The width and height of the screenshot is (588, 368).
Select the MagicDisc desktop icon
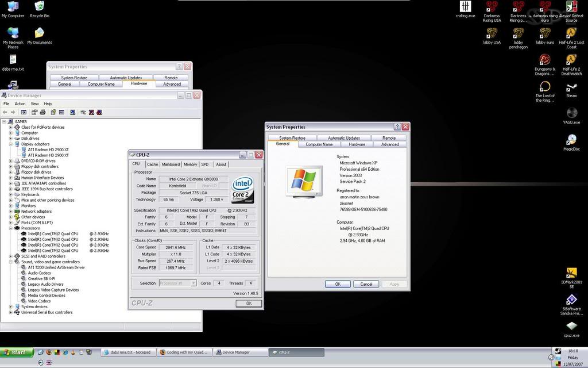coord(571,143)
